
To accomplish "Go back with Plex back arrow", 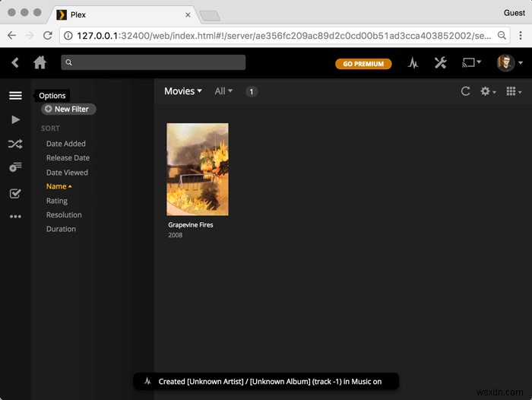I will click(15, 63).
